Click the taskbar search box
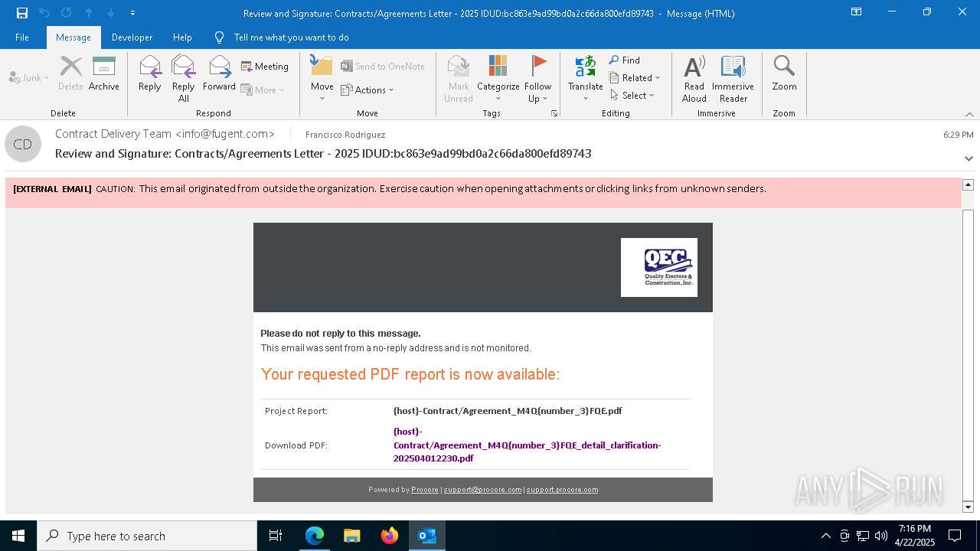Screen dimensions: 980x551 click(x=147, y=536)
